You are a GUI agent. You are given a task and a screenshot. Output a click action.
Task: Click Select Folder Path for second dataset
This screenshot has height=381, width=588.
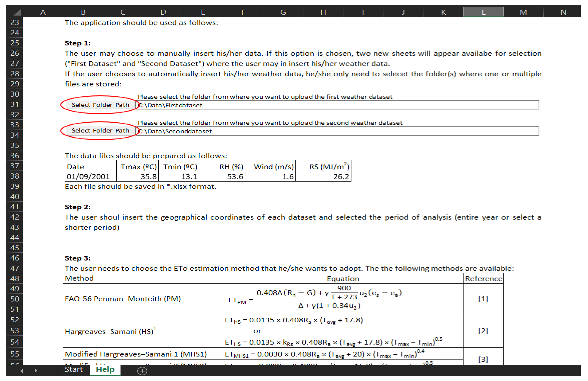click(100, 130)
